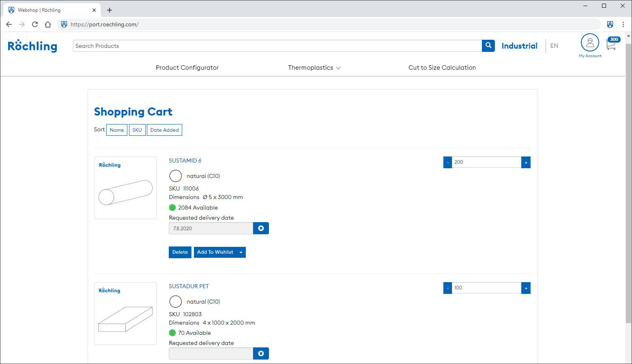Click the Röchling logo in header
This screenshot has width=632, height=364.
pos(32,46)
